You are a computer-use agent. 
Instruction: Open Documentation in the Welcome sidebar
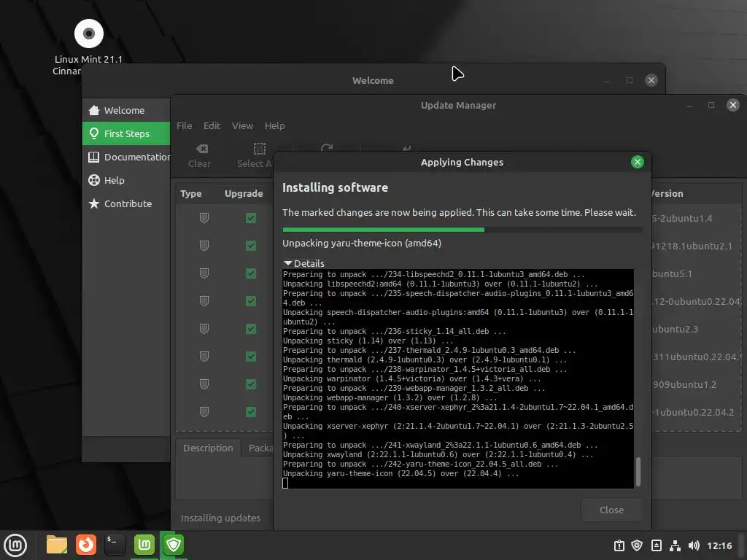(126, 157)
